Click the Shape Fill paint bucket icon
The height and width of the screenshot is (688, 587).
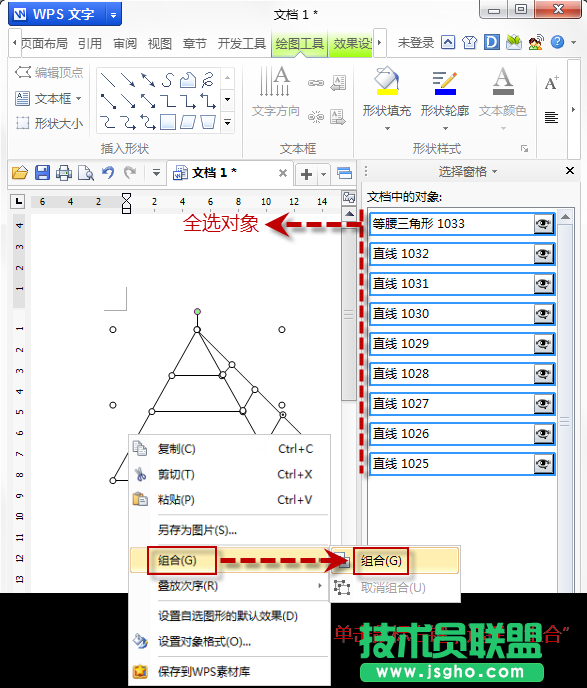coord(387,81)
